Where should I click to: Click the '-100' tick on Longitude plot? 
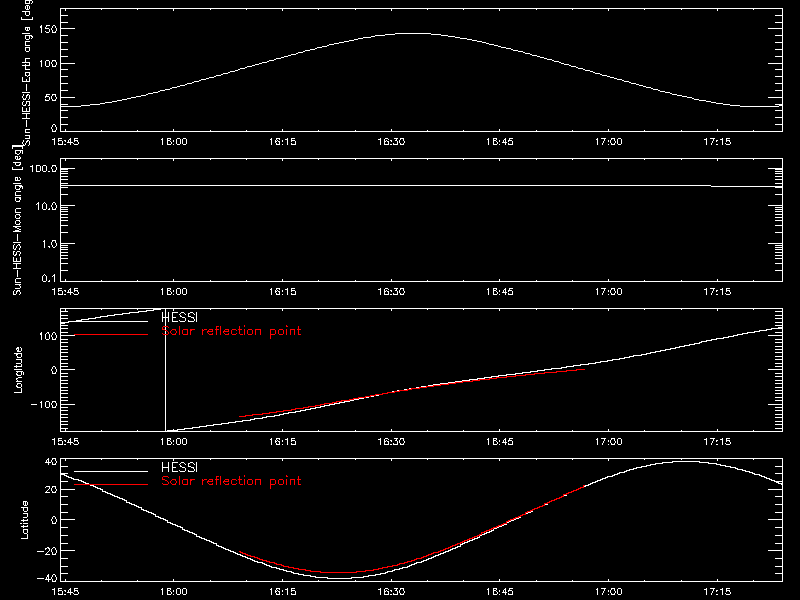44,404
